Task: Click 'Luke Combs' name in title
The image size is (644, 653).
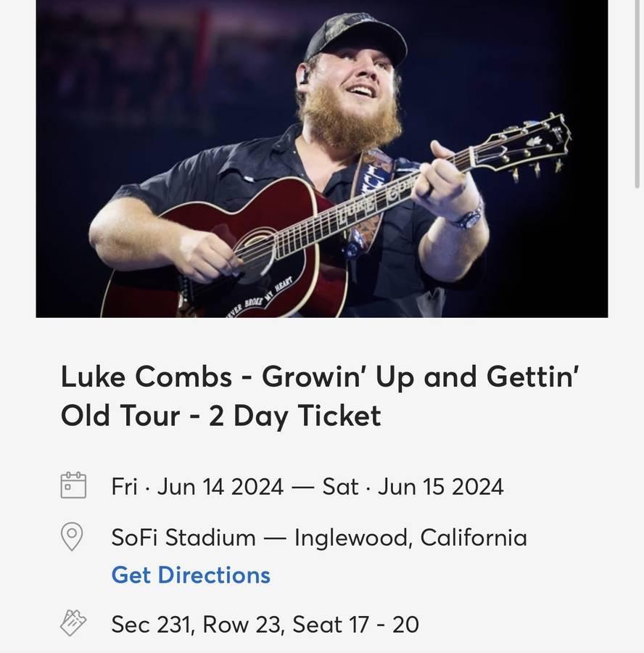Action: 146,377
